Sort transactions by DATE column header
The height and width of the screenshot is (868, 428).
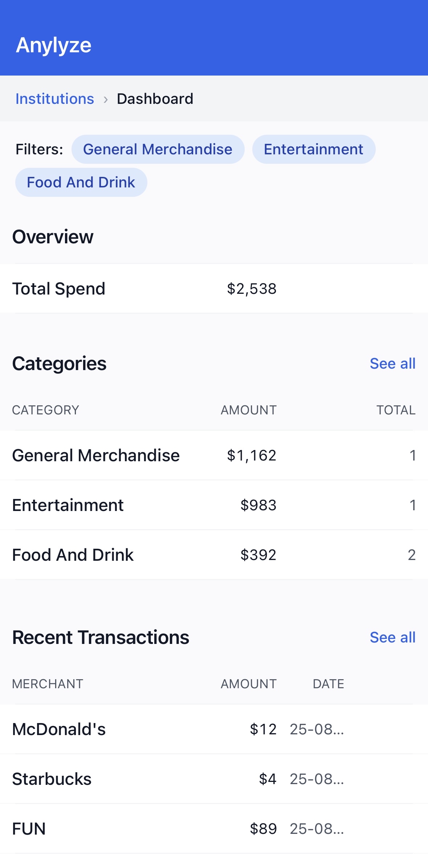pos(329,684)
